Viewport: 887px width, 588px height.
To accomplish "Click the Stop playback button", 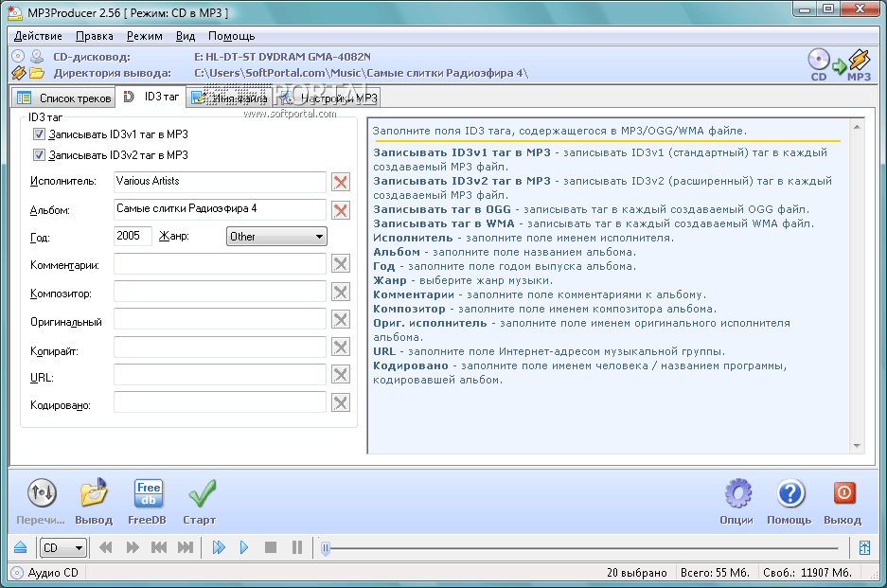I will point(271,547).
